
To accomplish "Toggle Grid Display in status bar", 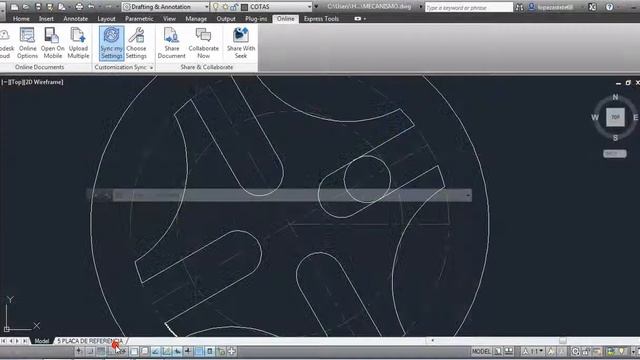I will click(x=101, y=351).
